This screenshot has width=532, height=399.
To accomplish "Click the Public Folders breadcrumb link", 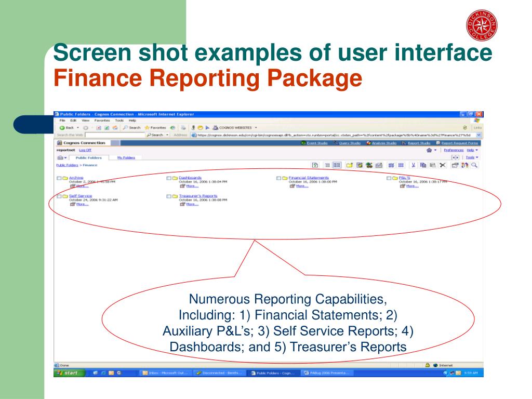I will (67, 165).
